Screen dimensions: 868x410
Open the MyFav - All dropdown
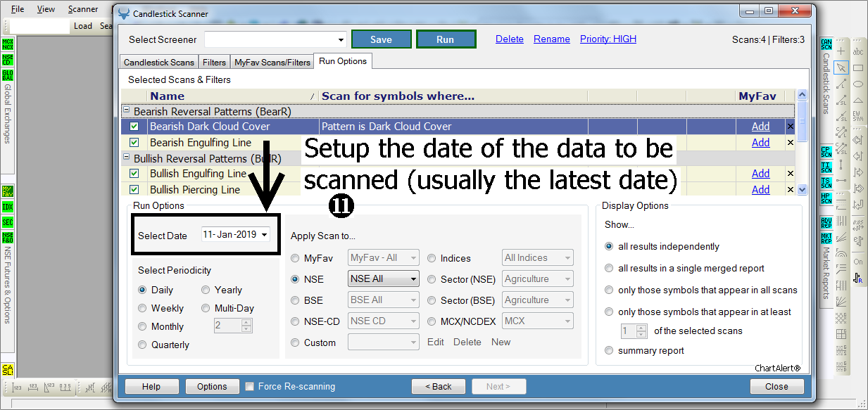(384, 257)
